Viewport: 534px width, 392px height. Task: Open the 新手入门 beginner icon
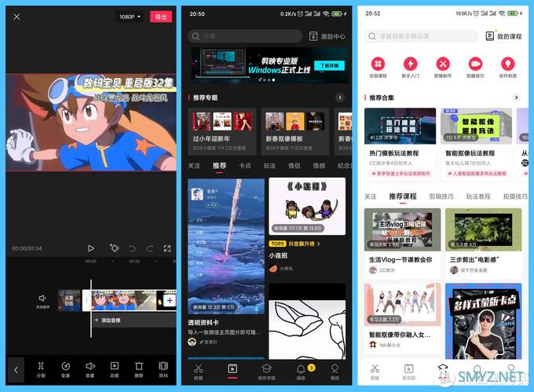click(x=411, y=68)
